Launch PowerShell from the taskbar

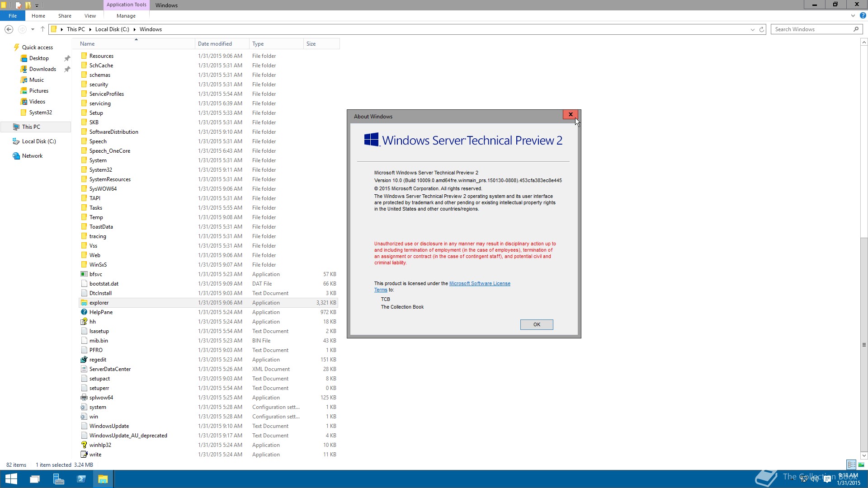point(81,479)
